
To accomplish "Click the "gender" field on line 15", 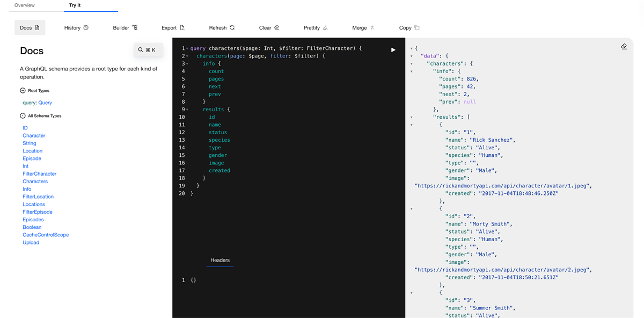I will 218,155.
